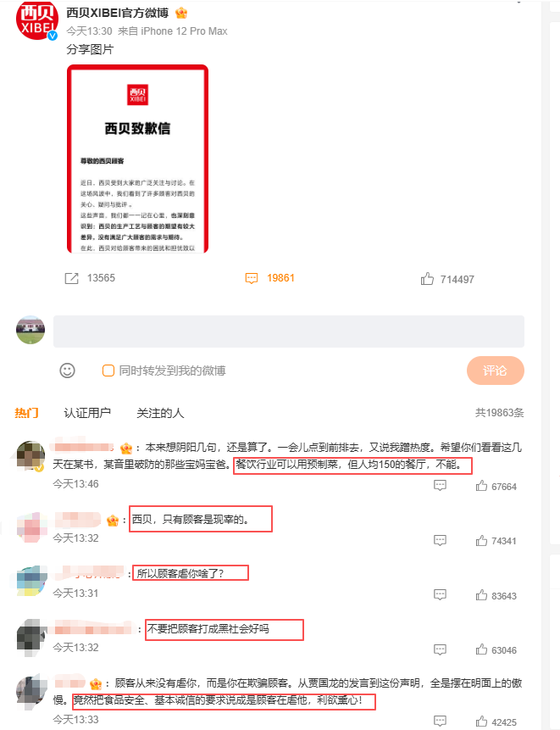Open the emoji picker smiley icon
Screen dimensions: 560x730
(x=68, y=371)
